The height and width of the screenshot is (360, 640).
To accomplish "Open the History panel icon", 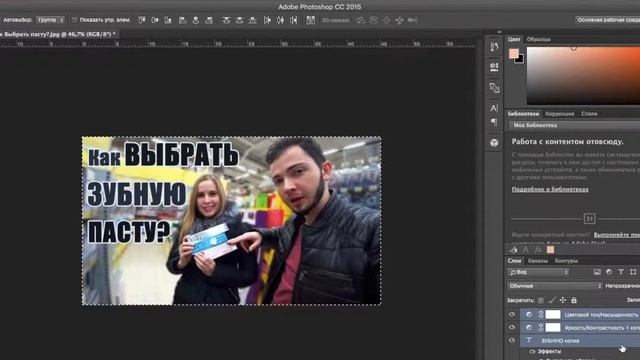I will 494,47.
